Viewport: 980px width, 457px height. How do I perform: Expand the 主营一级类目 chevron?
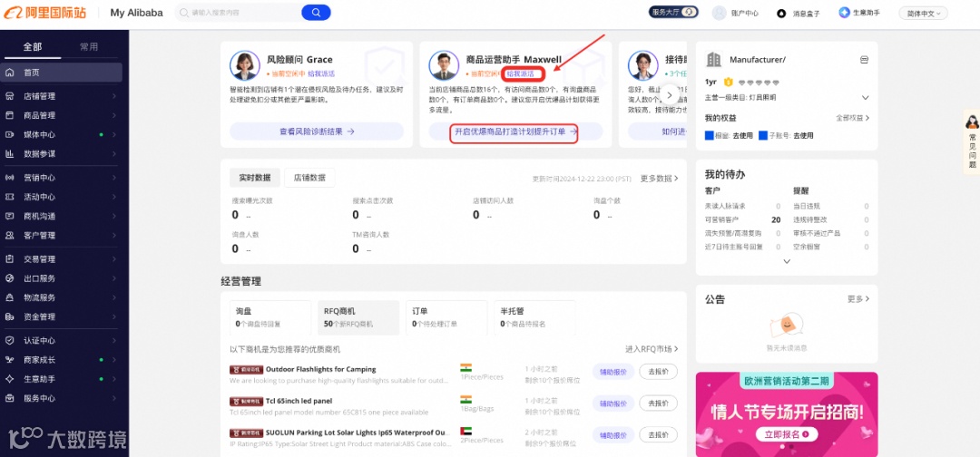pos(865,97)
